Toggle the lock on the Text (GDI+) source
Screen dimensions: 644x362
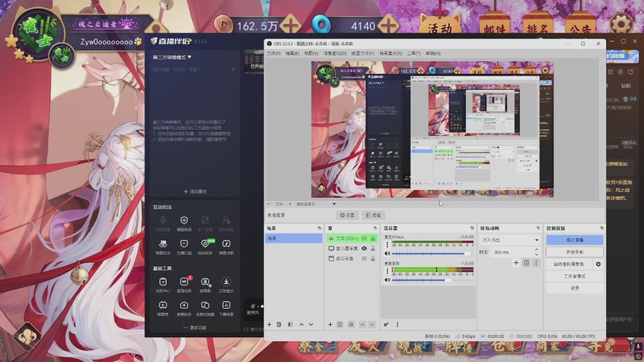point(373,238)
